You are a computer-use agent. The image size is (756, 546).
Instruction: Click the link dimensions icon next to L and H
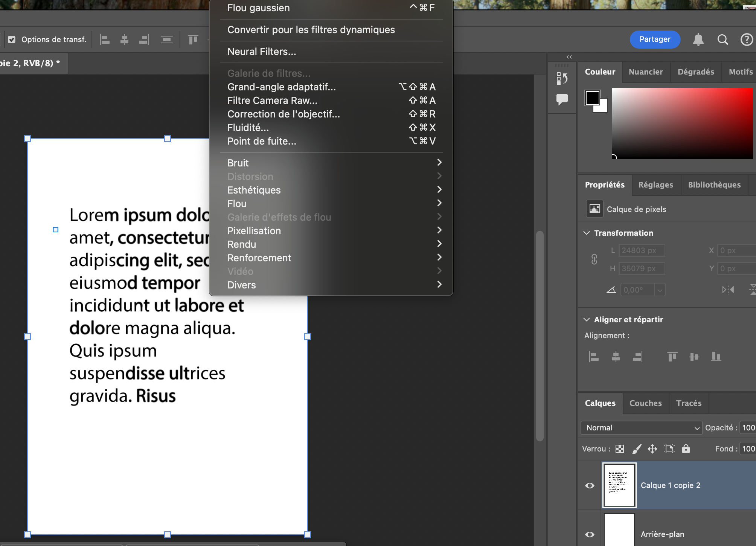594,259
